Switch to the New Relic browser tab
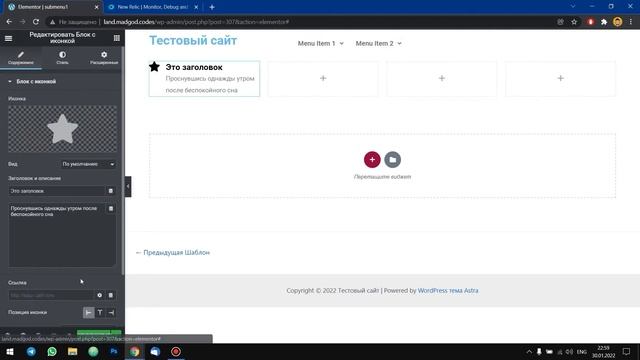The height and width of the screenshot is (360, 640). (152, 7)
